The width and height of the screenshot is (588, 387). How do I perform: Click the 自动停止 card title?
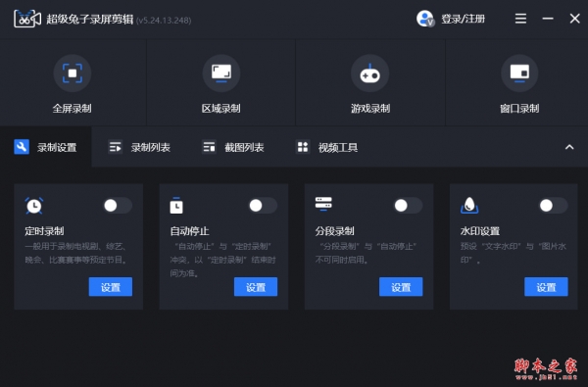click(x=189, y=231)
